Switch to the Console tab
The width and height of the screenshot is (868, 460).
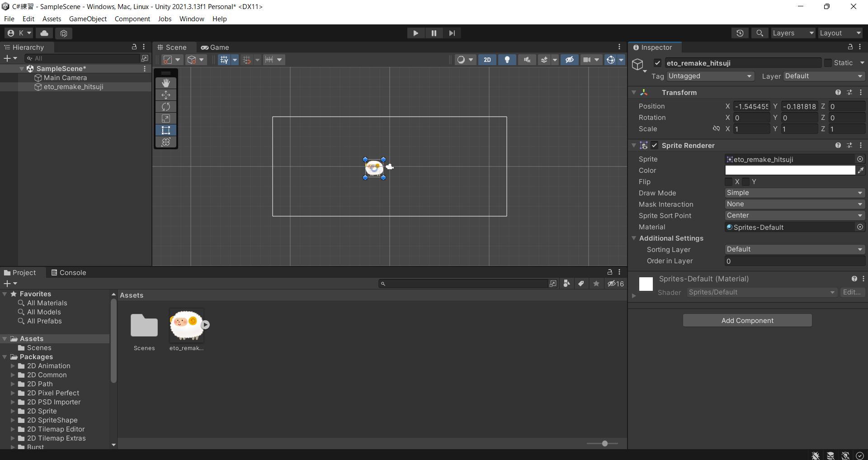(x=69, y=273)
